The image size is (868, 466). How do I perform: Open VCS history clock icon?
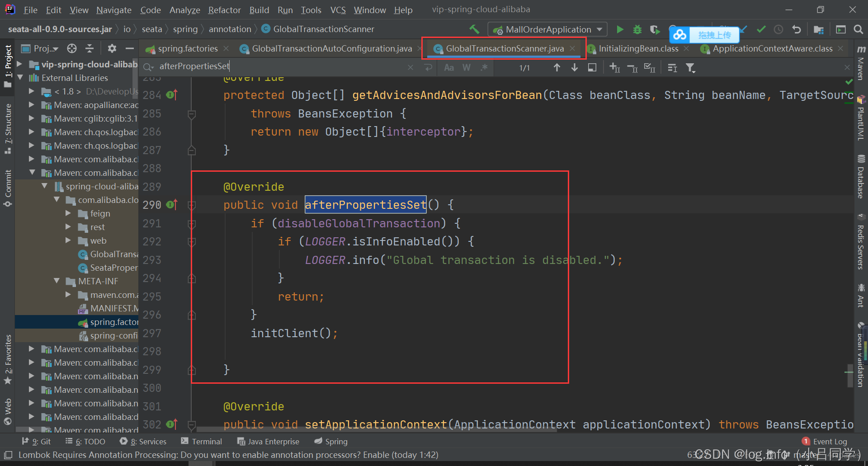point(778,29)
